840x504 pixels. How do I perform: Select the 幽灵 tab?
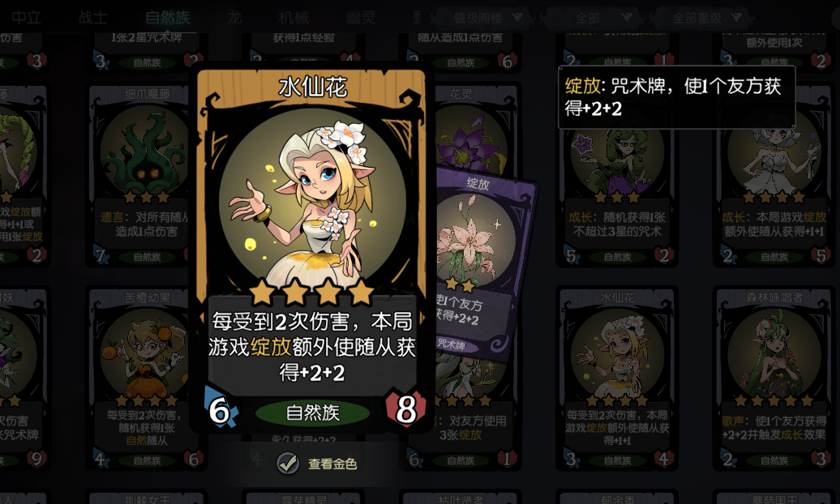coord(361,17)
